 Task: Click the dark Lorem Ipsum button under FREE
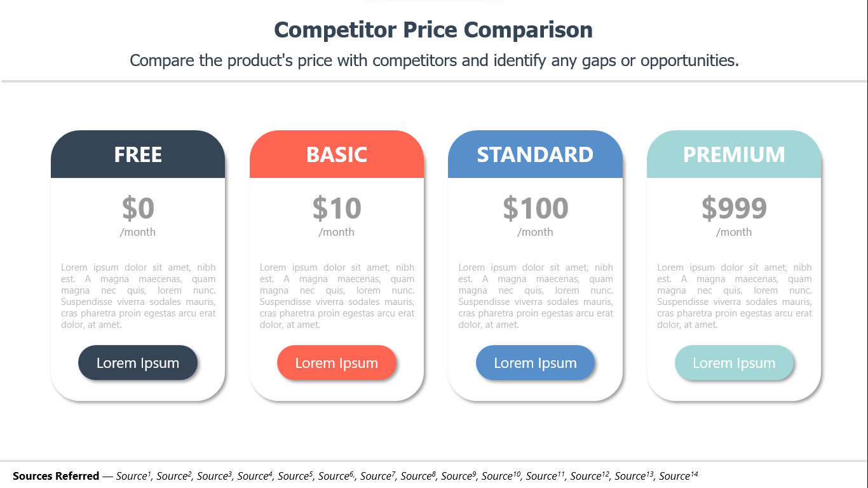138,363
